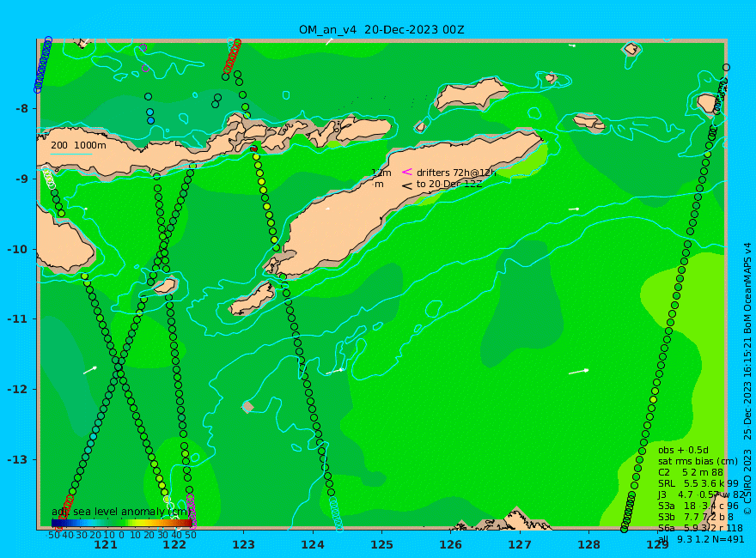This screenshot has width=756, height=558.
Task: Click the white current arrow near 121E 12S
Action: pos(90,370)
